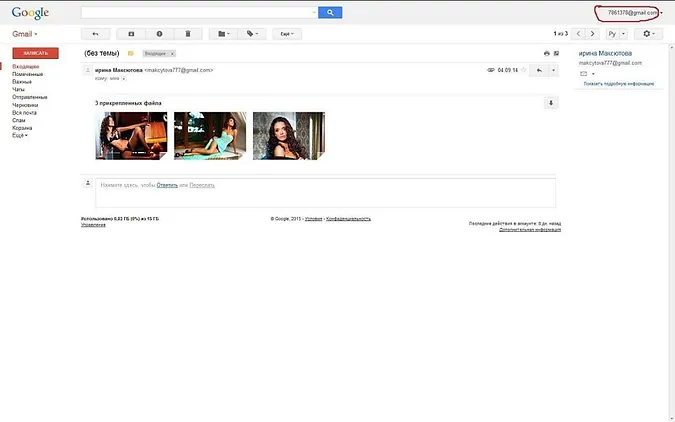
Task: Click inside the reply text box
Action: point(325,193)
